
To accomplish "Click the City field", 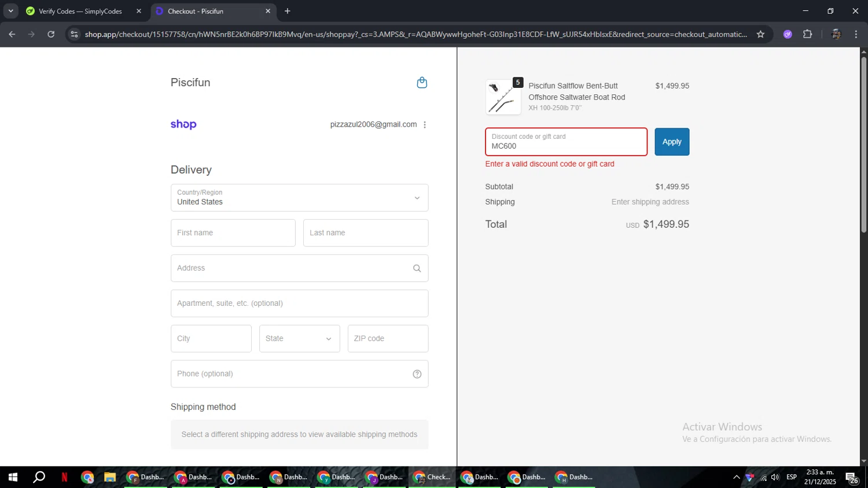I will (x=211, y=339).
